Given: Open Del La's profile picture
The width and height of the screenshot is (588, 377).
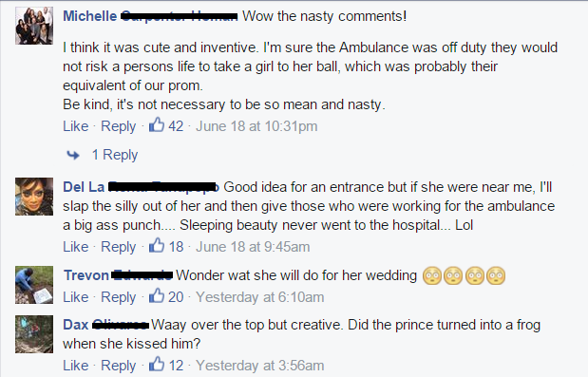Looking at the screenshot, I should pos(34,197).
